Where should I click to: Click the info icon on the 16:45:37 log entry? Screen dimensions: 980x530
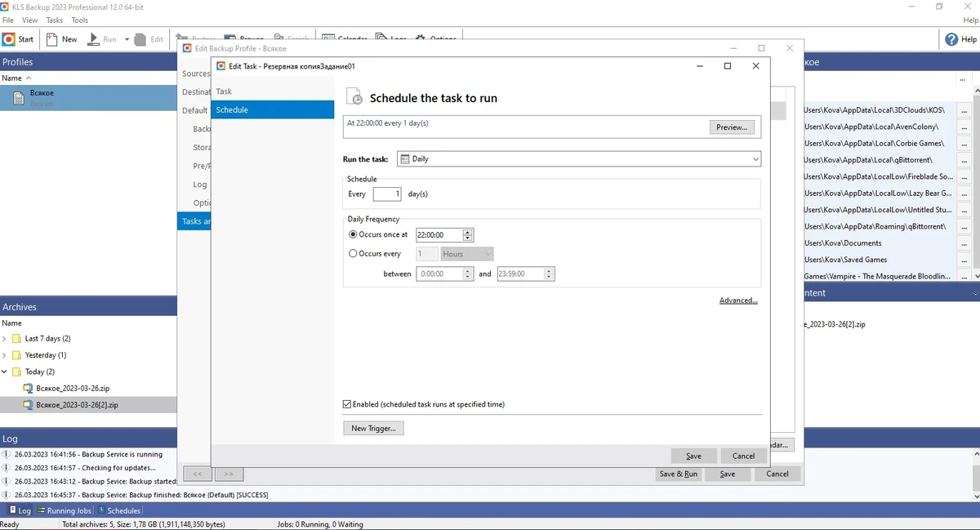click(6, 495)
